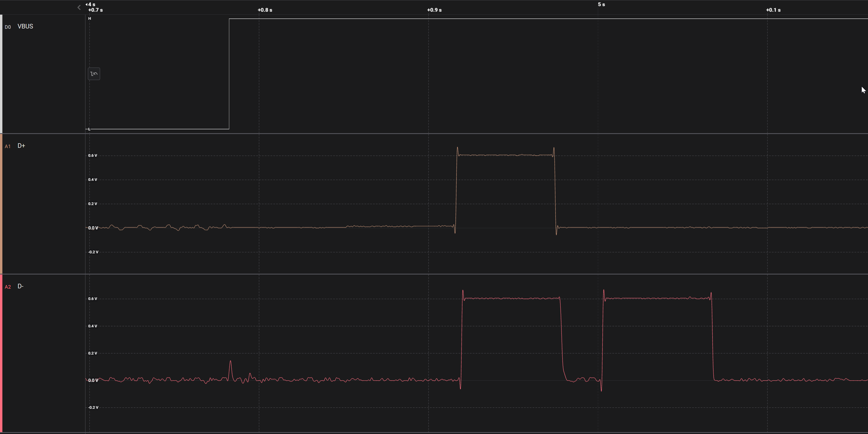
Task: Click the A1 analog channel identifier
Action: pyautogui.click(x=8, y=146)
